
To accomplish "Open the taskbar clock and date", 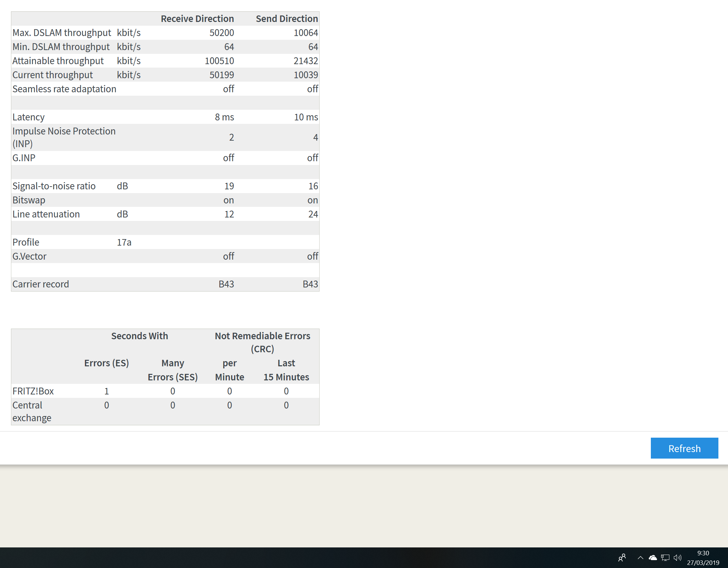I will pyautogui.click(x=703, y=558).
